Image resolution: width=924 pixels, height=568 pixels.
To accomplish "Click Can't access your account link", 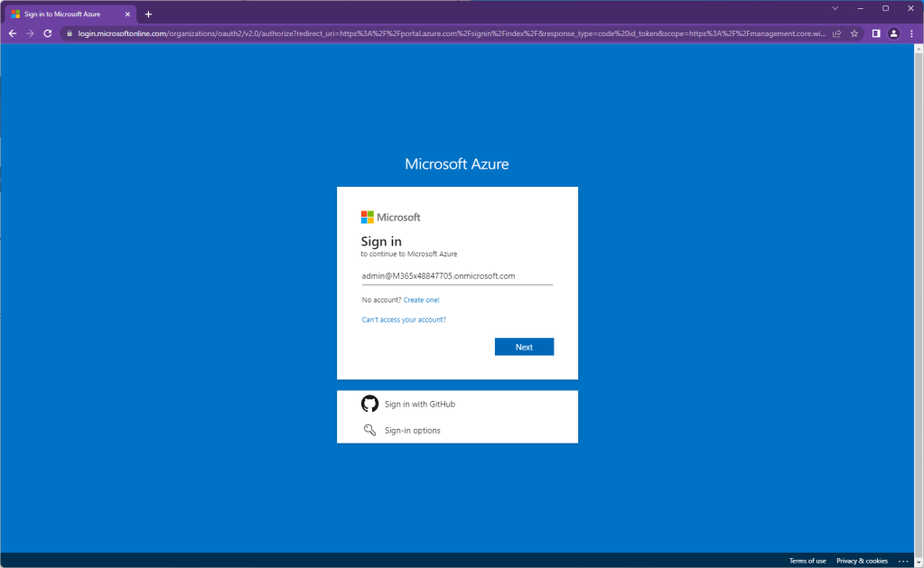I will coord(404,320).
